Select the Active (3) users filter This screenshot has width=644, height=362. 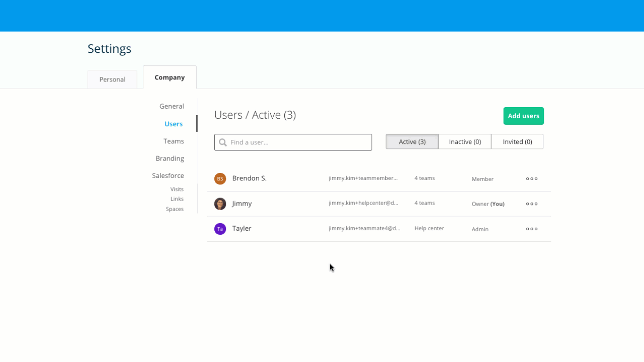tap(412, 141)
